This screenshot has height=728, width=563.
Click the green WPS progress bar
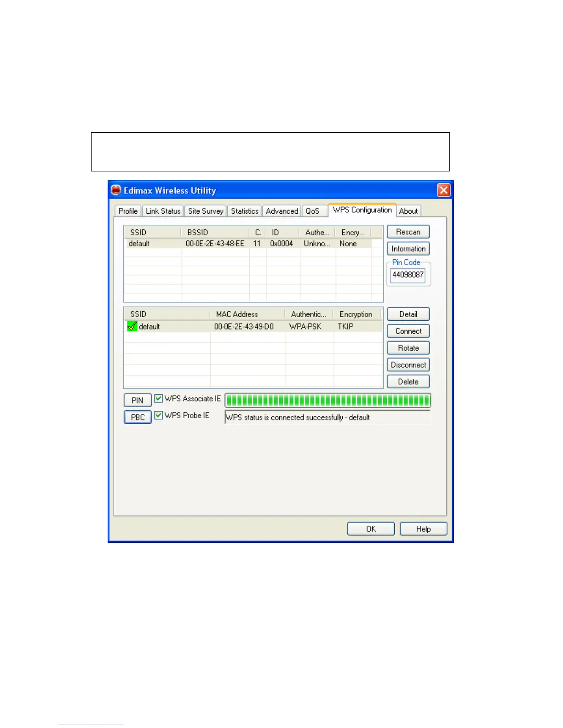328,400
